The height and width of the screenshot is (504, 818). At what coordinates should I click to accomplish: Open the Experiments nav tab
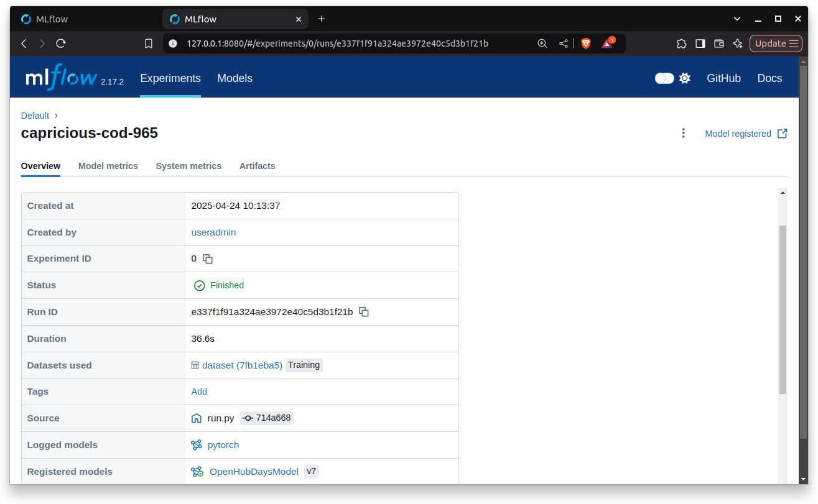[170, 78]
